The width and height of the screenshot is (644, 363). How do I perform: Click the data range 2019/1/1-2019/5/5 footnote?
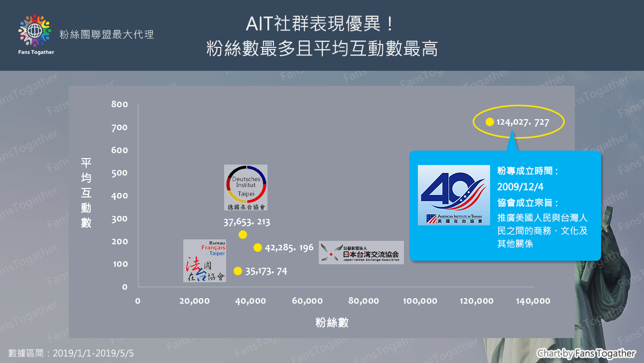(71, 353)
